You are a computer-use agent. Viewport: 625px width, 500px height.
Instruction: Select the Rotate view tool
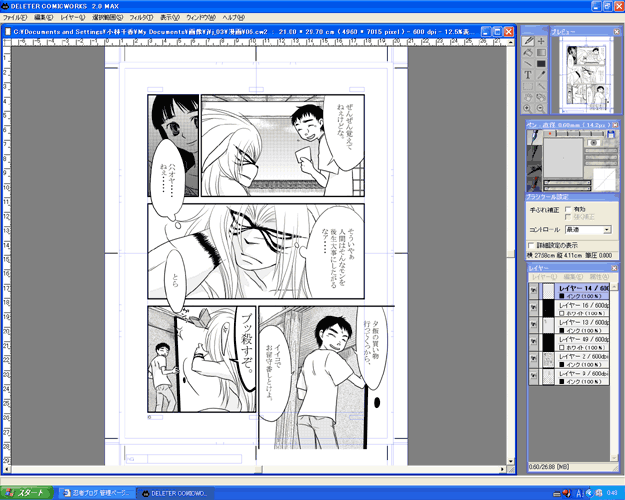pyautogui.click(x=541, y=97)
